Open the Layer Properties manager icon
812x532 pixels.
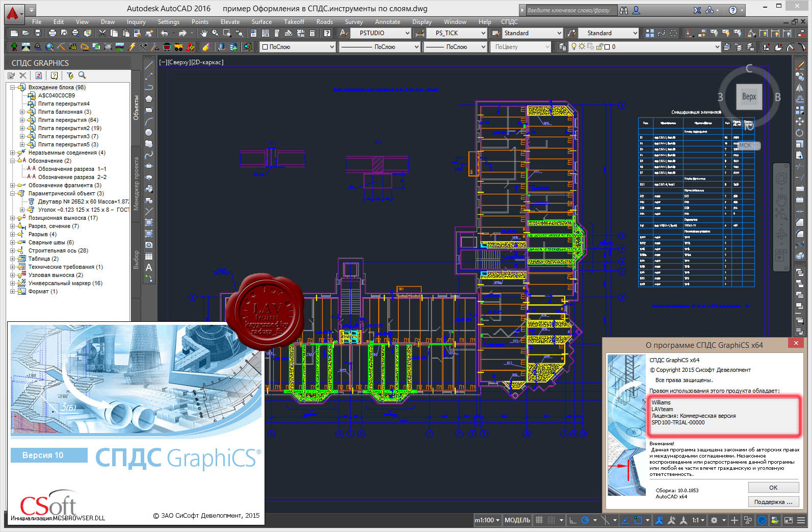coord(562,47)
